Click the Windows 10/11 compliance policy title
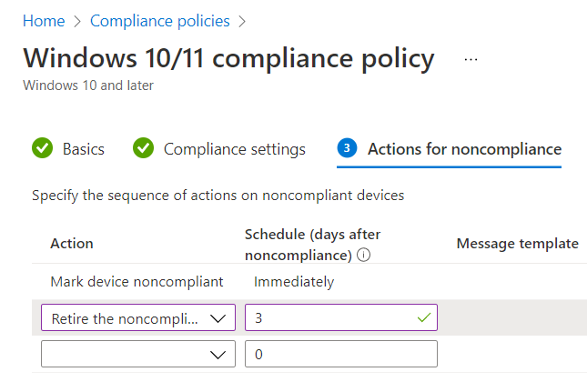587x392 pixels. point(228,58)
